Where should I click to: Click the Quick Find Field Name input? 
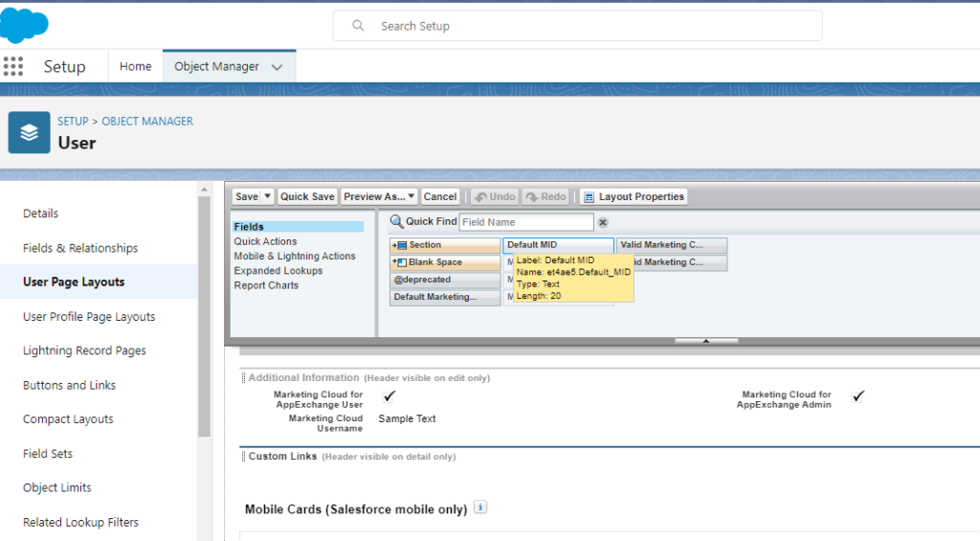(526, 222)
